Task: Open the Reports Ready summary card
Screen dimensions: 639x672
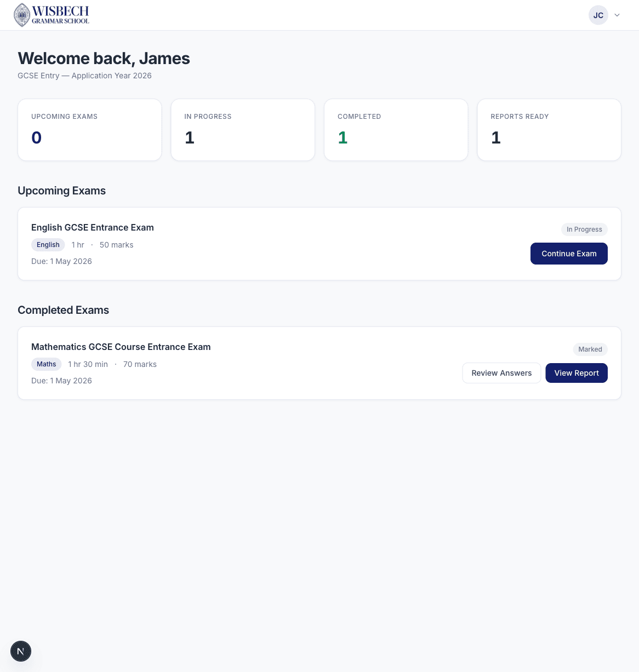Action: [x=549, y=130]
